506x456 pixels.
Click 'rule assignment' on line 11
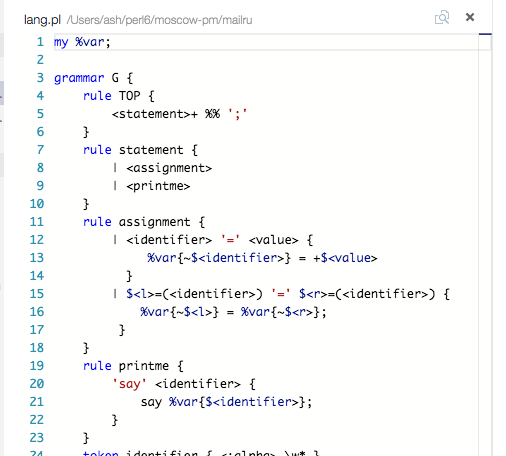point(137,222)
